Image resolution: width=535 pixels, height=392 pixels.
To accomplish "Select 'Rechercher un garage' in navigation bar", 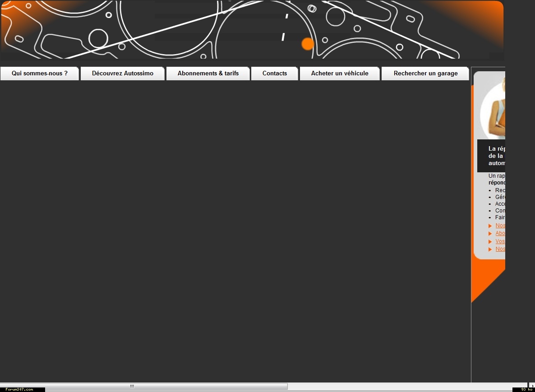I will [x=425, y=74].
